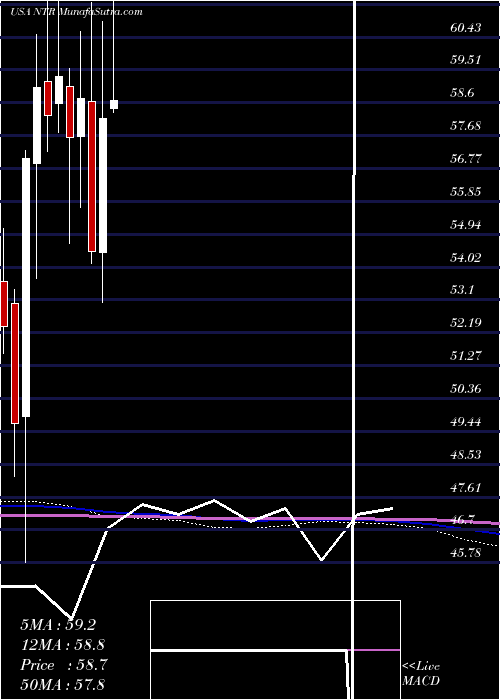Click the <<Live MACD label
Viewport: 500px width, 700px height.
tap(421, 673)
